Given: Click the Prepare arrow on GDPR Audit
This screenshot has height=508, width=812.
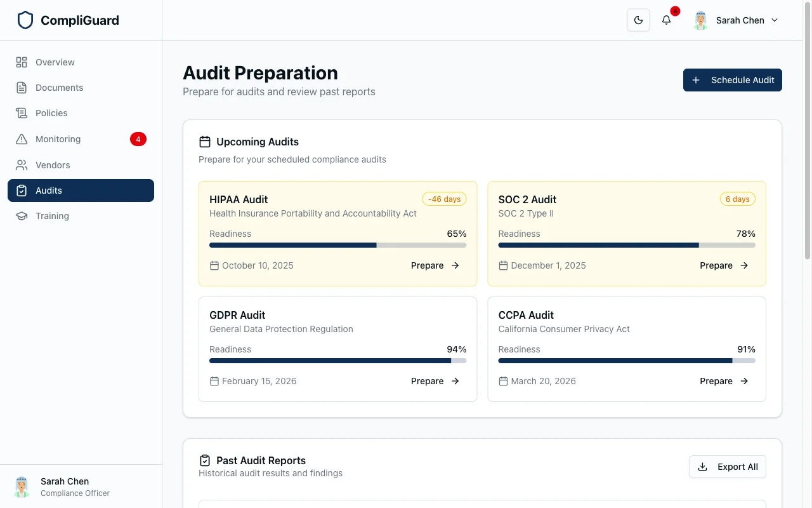Looking at the screenshot, I should 455,381.
